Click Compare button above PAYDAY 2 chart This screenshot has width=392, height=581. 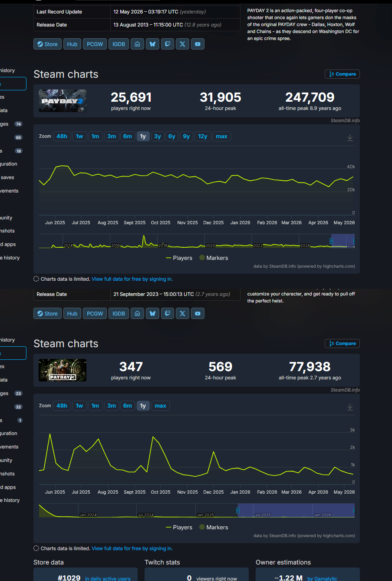click(342, 74)
